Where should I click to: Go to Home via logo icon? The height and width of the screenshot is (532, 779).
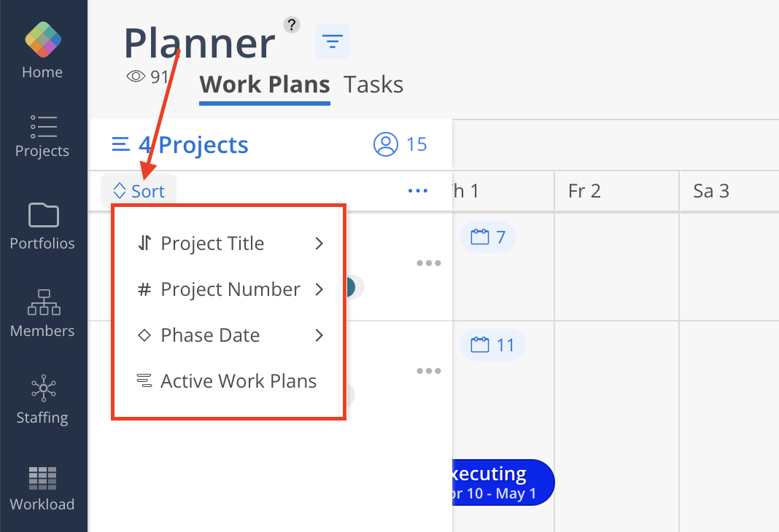click(x=43, y=39)
